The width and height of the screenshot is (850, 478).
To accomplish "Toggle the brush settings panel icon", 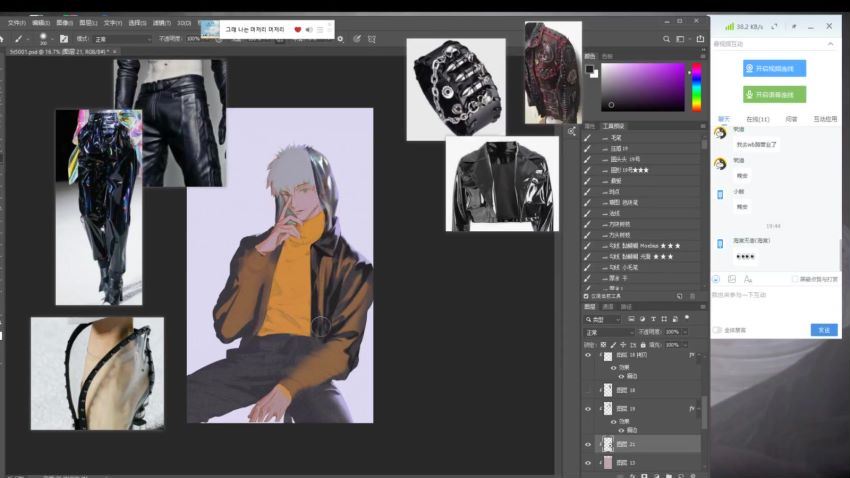I will pyautogui.click(x=64, y=39).
